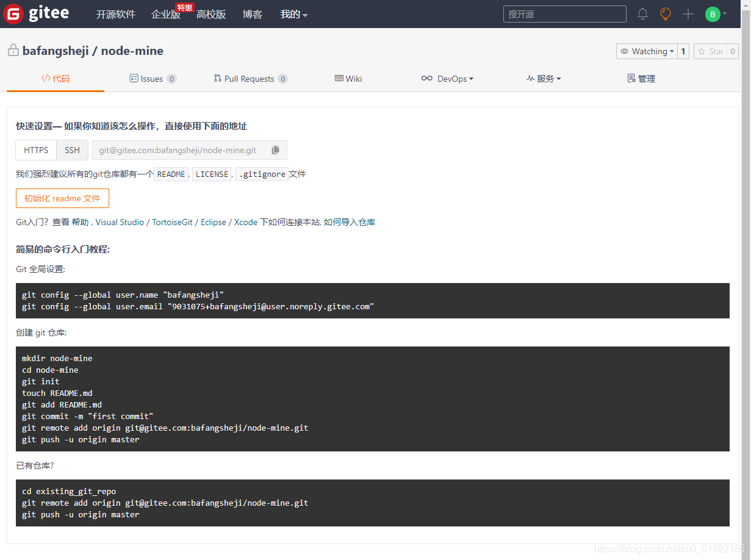Click the orange lightbulb icon

666,14
